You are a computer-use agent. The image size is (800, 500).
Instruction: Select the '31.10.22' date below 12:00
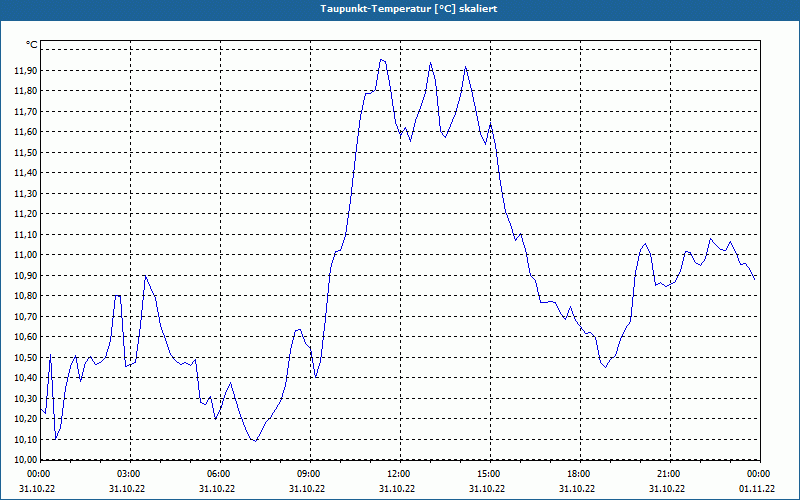pos(397,489)
